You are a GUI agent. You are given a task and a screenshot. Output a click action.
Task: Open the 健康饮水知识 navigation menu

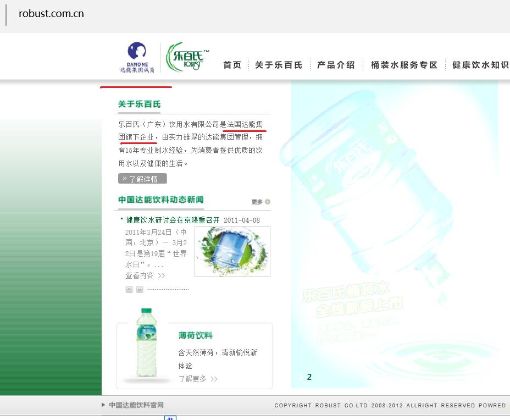coord(481,65)
